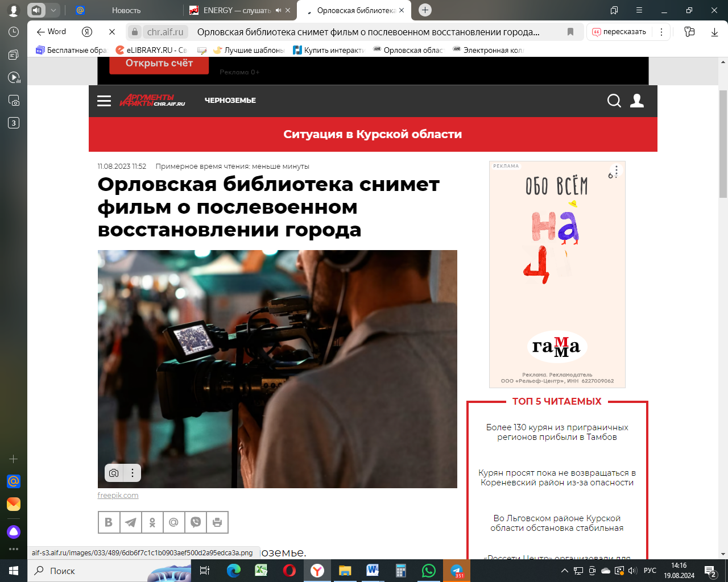Open the ЧЕРНОЗЕМЬЕ region section
The image size is (728, 582).
coord(230,101)
